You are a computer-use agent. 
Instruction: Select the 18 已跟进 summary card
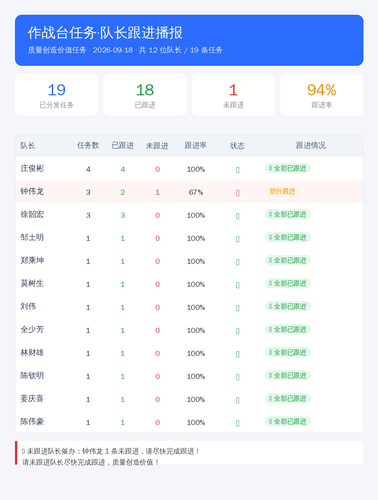point(145,95)
